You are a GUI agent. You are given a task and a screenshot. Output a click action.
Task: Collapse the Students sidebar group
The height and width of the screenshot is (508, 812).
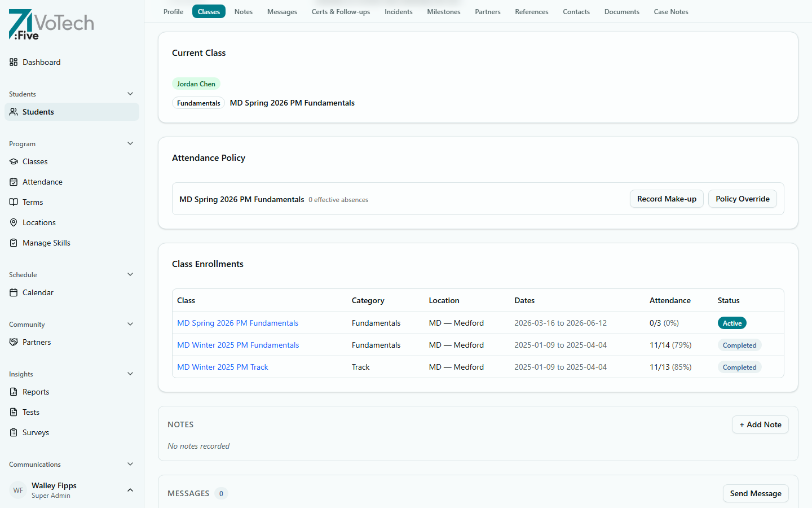[x=130, y=94]
